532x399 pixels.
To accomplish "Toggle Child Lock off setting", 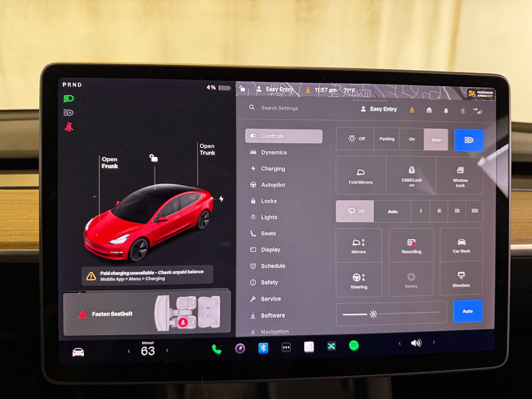I will coord(411,175).
